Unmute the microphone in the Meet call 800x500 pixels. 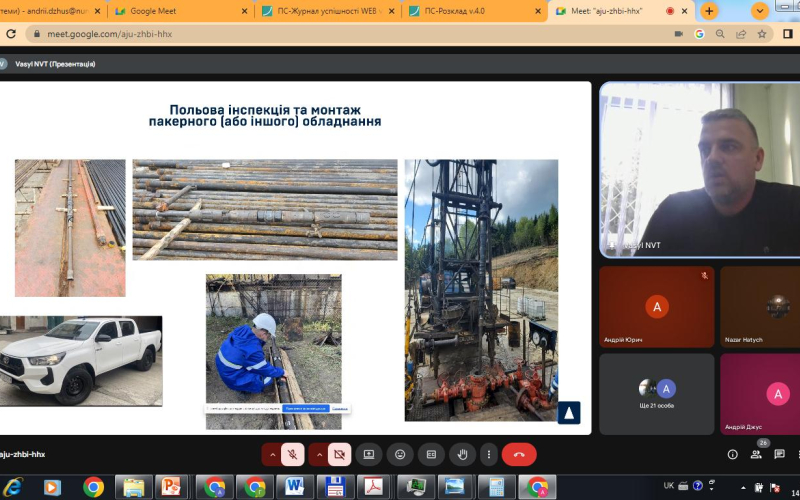tap(293, 454)
